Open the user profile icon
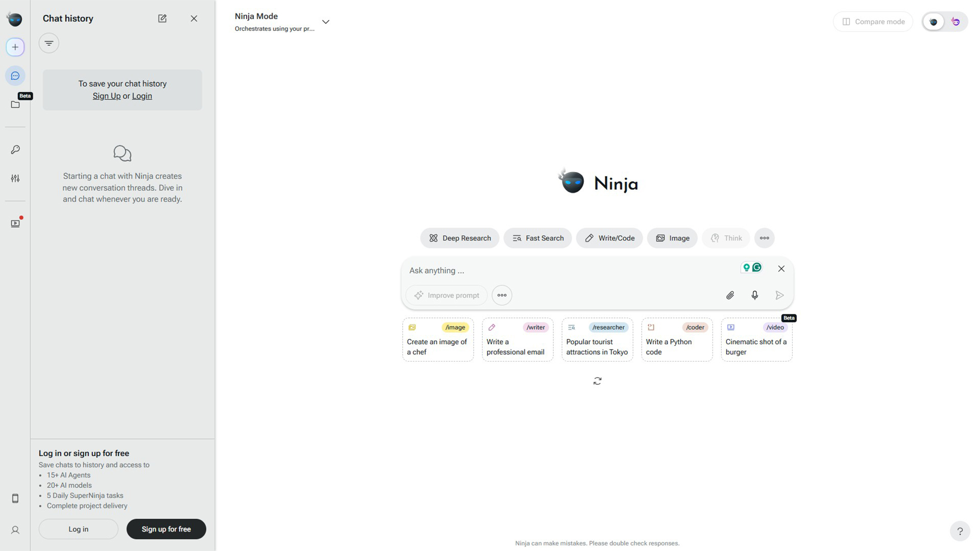This screenshot has width=980, height=551. coord(15,530)
